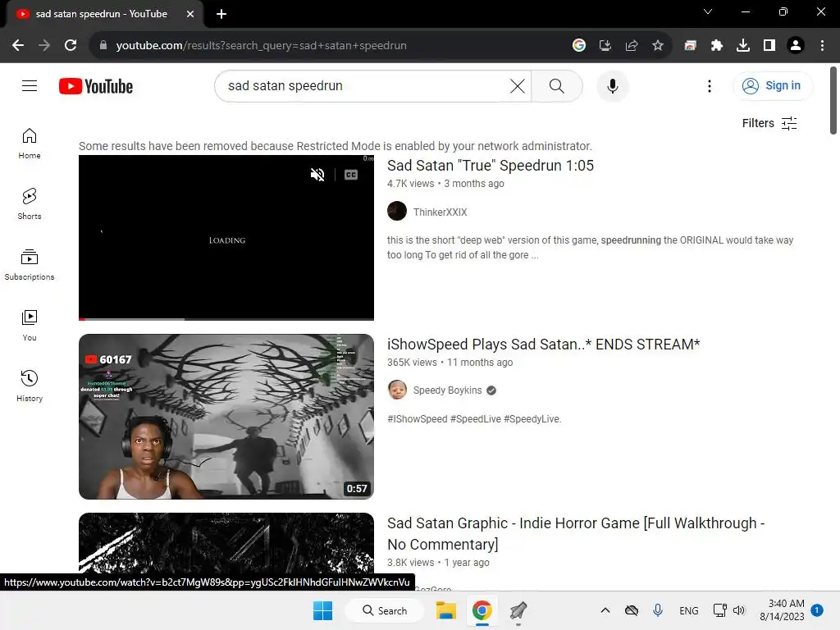Image resolution: width=840 pixels, height=630 pixels.
Task: Click the YouTube logo
Action: tap(96, 86)
